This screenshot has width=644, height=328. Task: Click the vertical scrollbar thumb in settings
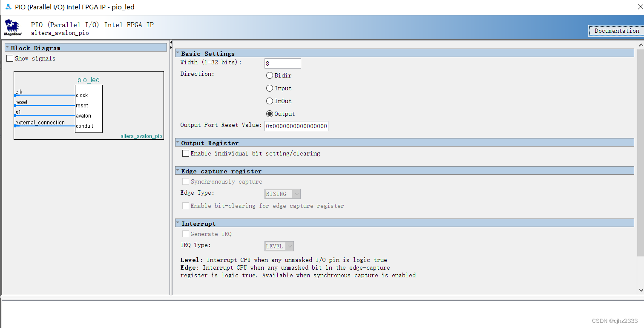pos(641,152)
